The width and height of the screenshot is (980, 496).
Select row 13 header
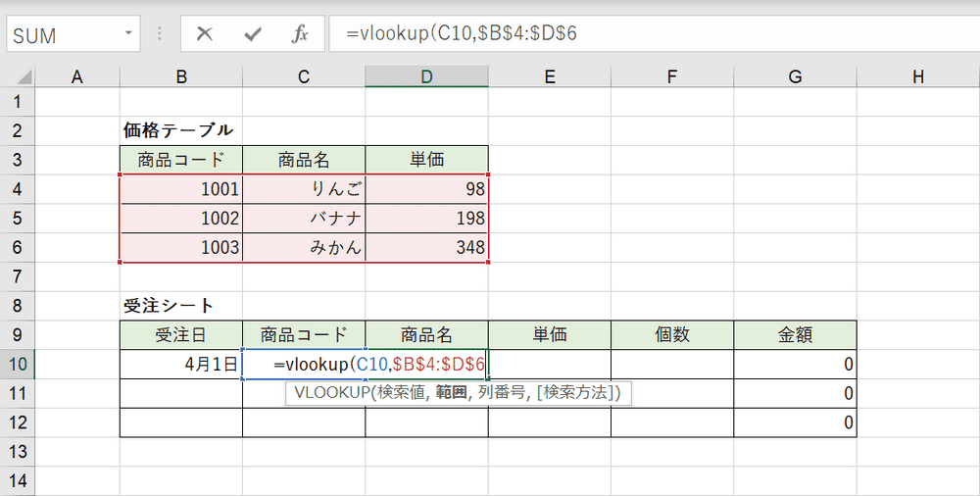pyautogui.click(x=18, y=452)
